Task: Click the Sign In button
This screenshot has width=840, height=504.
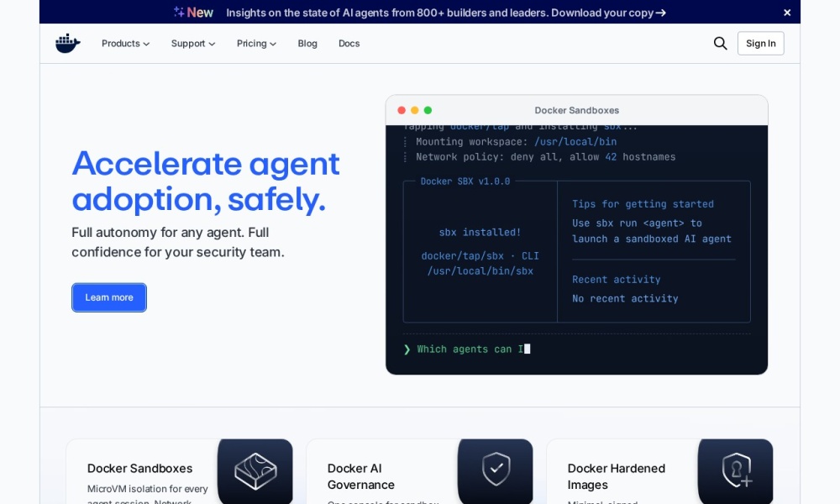Action: point(761,44)
